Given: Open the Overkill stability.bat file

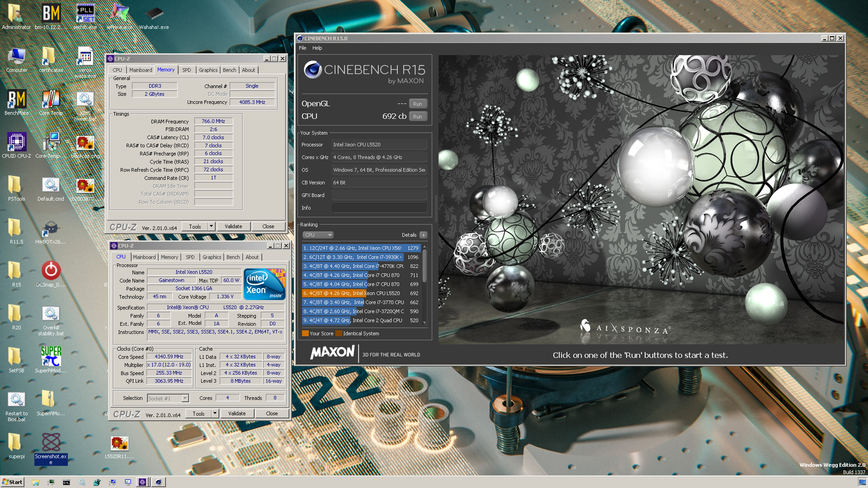Looking at the screenshot, I should [x=51, y=319].
